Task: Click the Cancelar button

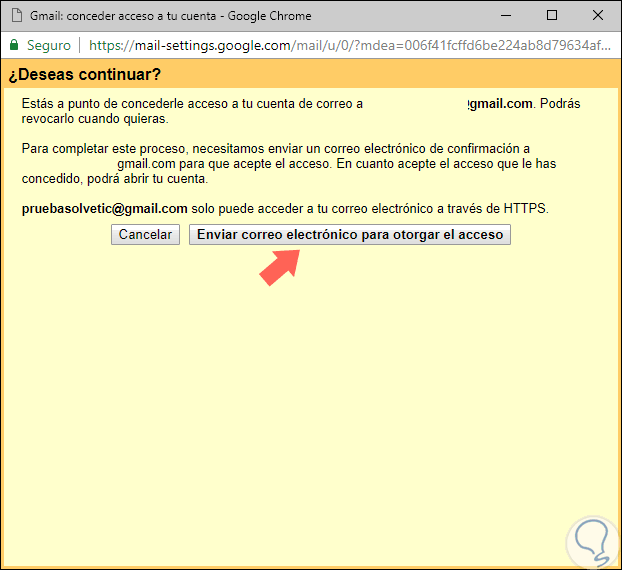Action: (x=145, y=234)
